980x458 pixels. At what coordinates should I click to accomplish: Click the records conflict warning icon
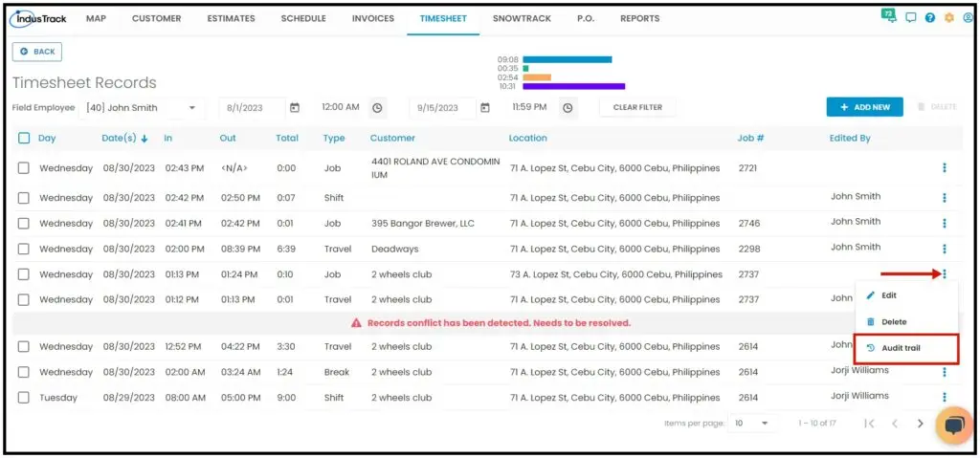(356, 323)
